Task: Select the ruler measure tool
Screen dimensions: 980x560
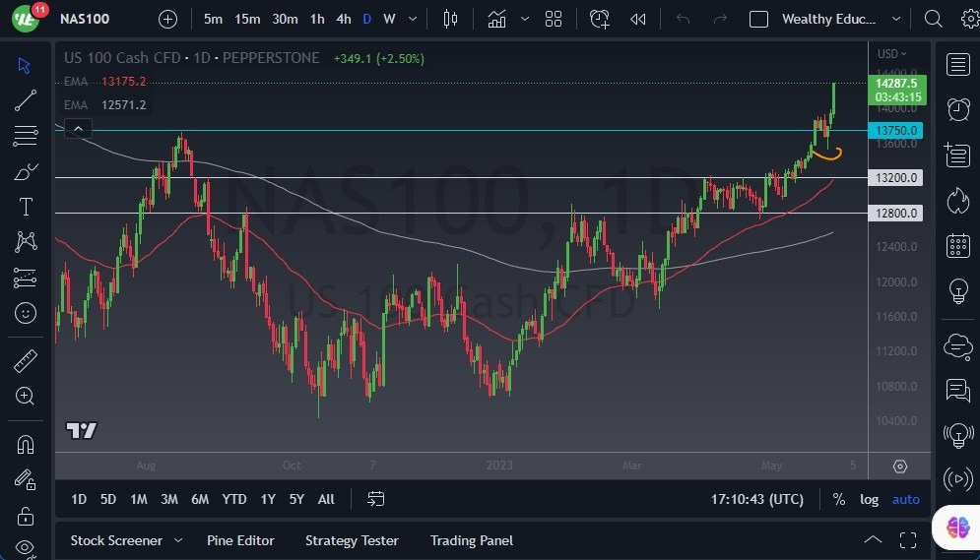Action: [25, 361]
